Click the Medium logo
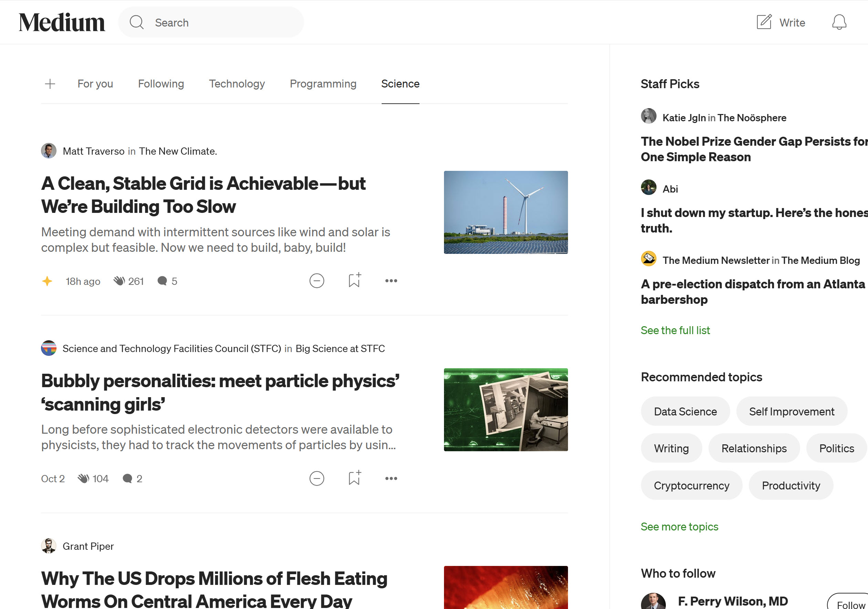The image size is (868, 609). click(62, 22)
